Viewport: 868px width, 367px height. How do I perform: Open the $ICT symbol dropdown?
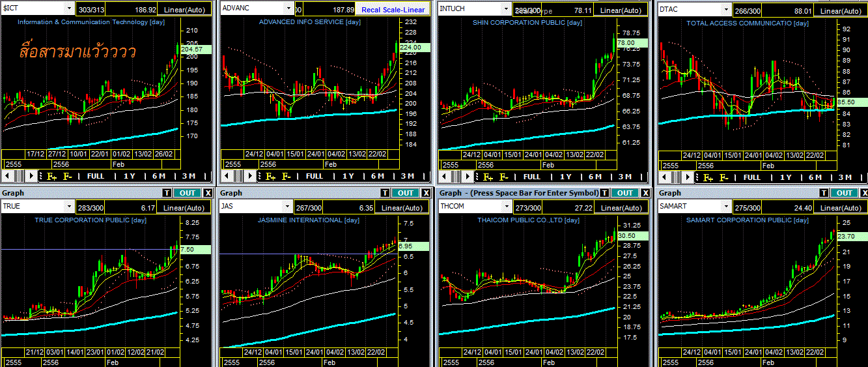pyautogui.click(x=69, y=8)
